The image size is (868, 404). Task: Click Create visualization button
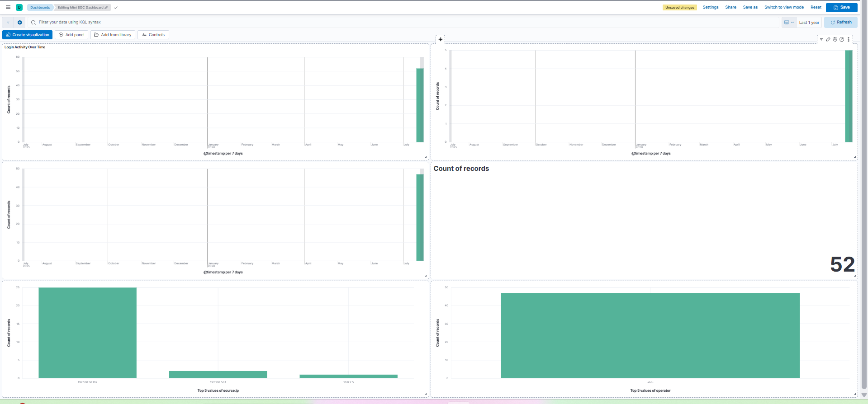point(28,35)
